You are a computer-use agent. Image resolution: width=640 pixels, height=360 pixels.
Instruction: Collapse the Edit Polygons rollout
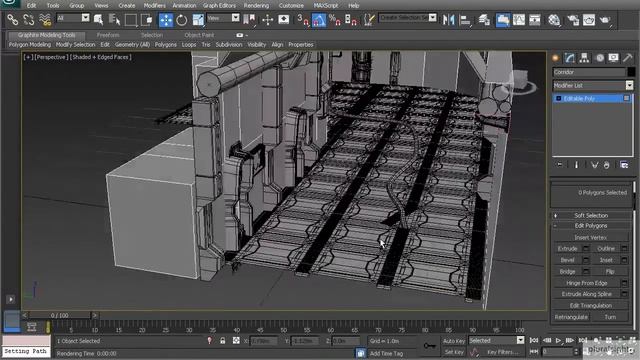click(x=591, y=225)
